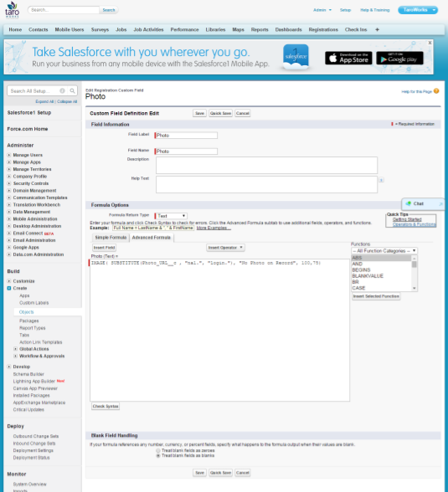This screenshot has width=448, height=492.
Task: Close the Salesforce1 banner with X
Action: pos(430,43)
